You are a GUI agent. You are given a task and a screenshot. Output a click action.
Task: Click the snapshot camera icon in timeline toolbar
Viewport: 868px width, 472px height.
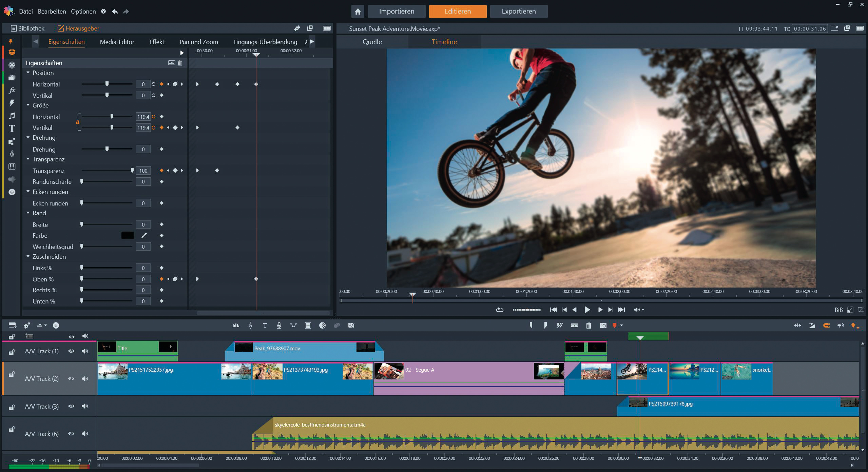click(x=603, y=326)
